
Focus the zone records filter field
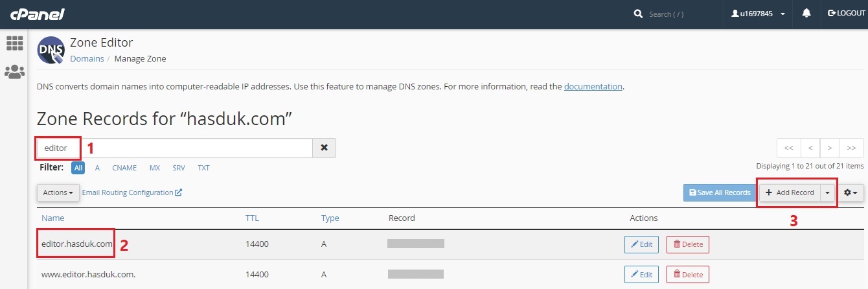coord(175,148)
